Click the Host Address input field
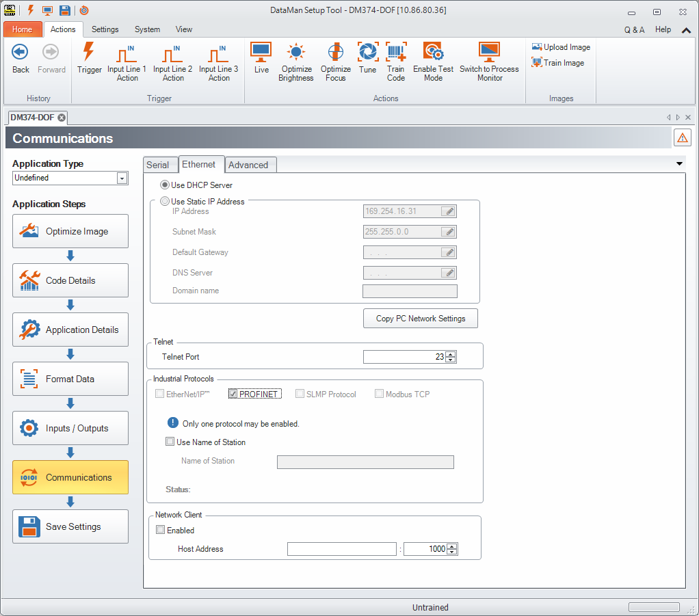Image resolution: width=699 pixels, height=616 pixels. click(342, 549)
